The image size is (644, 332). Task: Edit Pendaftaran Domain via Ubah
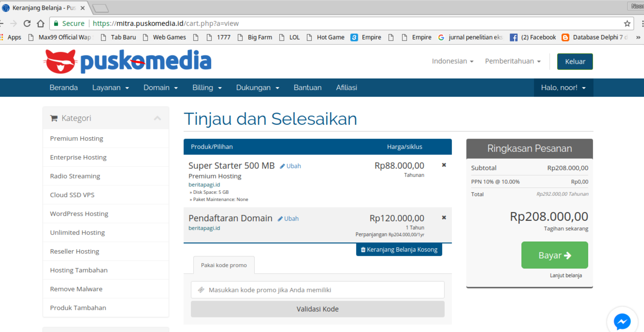pyautogui.click(x=288, y=219)
